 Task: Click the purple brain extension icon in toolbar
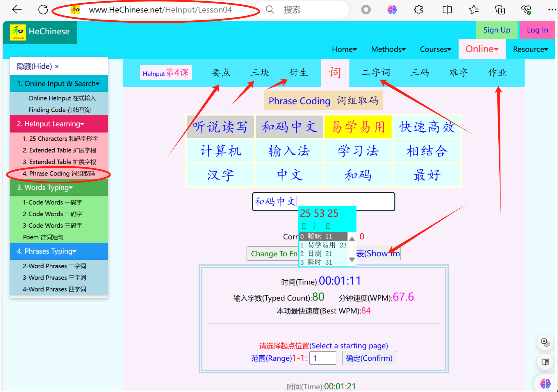point(392,10)
